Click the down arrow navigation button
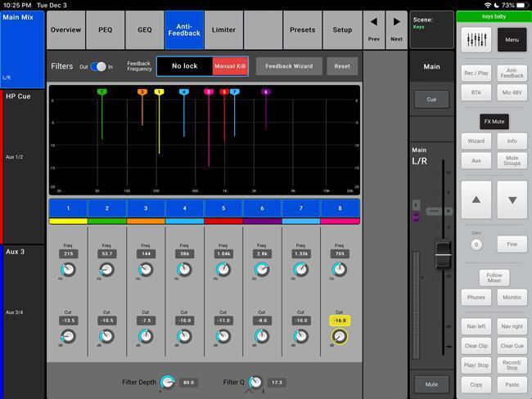The image size is (532, 399). click(512, 199)
